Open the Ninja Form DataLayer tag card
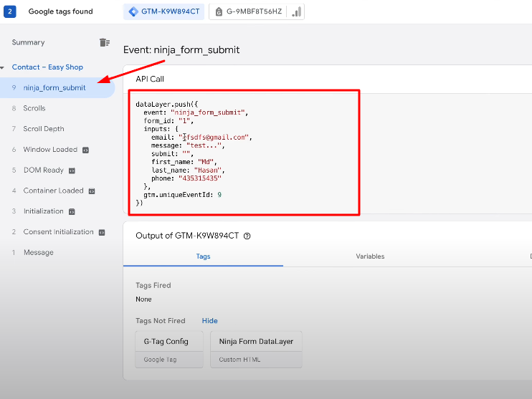Image resolution: width=532 pixels, height=399 pixels. click(256, 350)
